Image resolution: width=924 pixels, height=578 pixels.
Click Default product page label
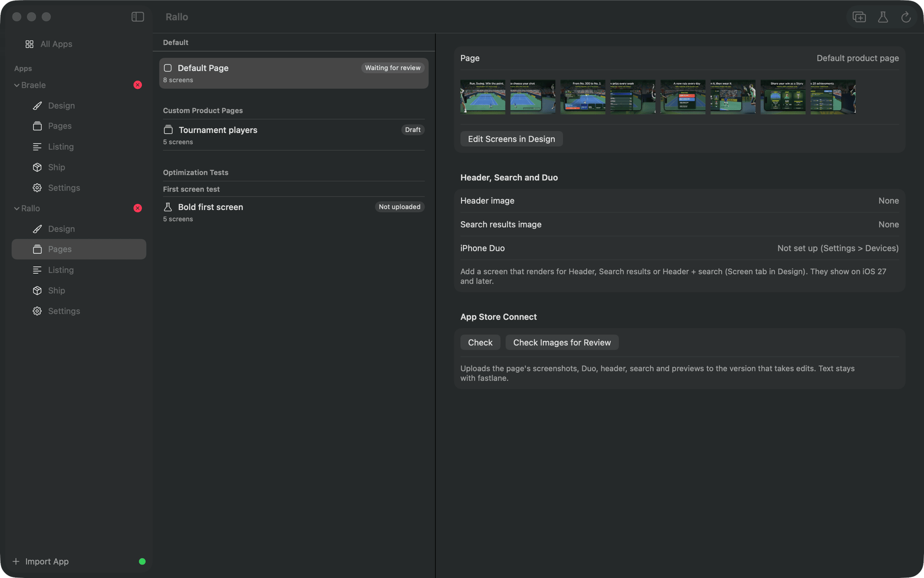pyautogui.click(x=857, y=58)
